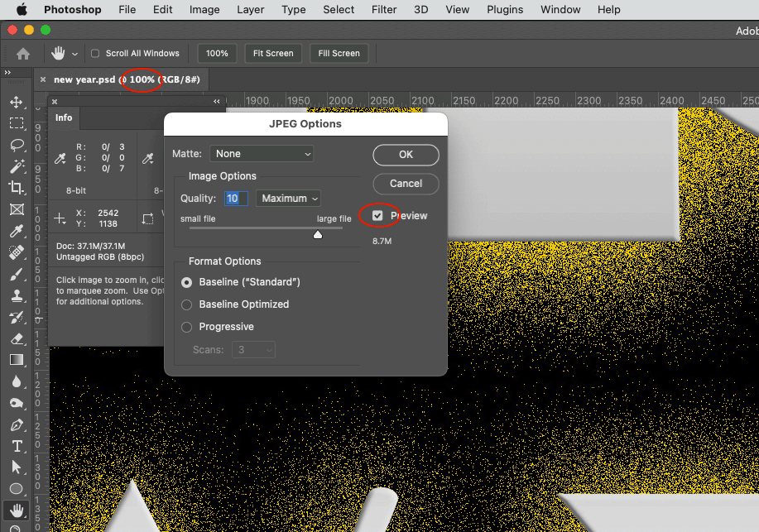
Task: Collapse the Info panel double arrows
Action: (x=217, y=101)
